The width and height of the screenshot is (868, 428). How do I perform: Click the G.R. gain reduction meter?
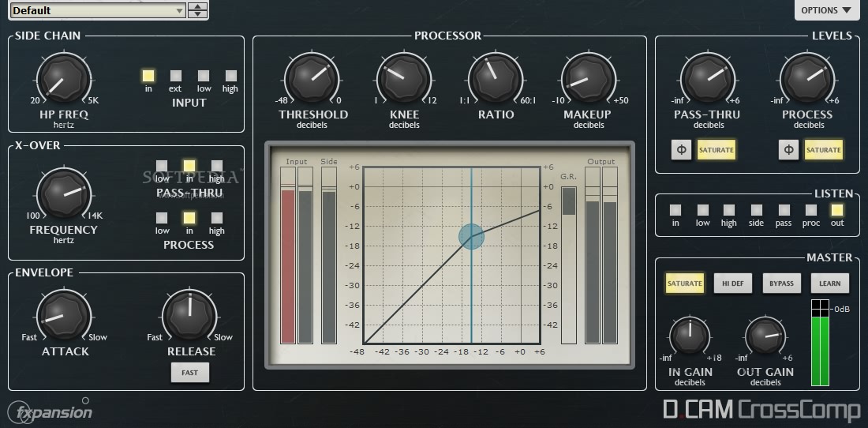[568, 265]
